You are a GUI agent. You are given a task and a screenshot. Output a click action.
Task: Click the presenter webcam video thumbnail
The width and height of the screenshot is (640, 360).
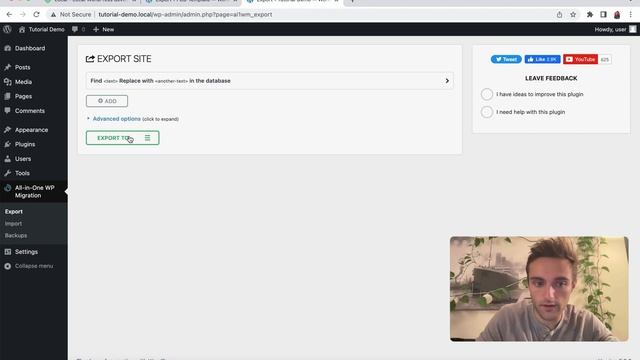(539, 289)
